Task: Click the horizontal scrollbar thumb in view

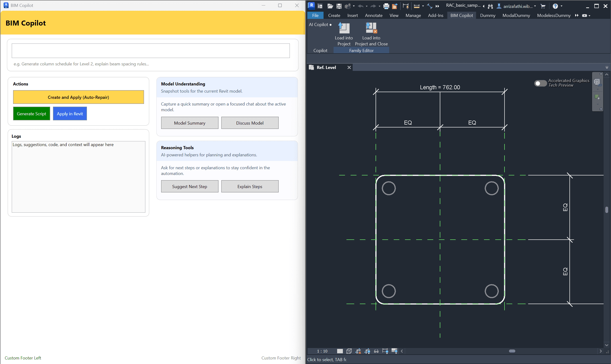Action: pos(512,351)
